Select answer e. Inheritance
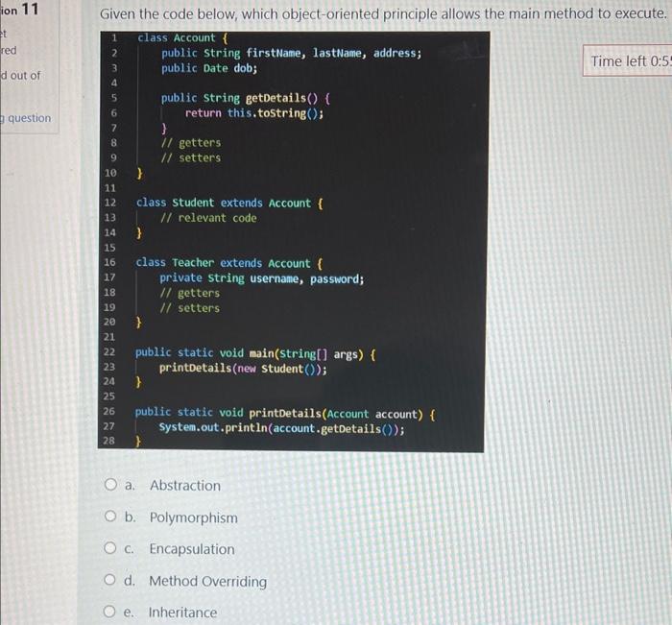Screen dimensions: 672x625 click(x=109, y=612)
